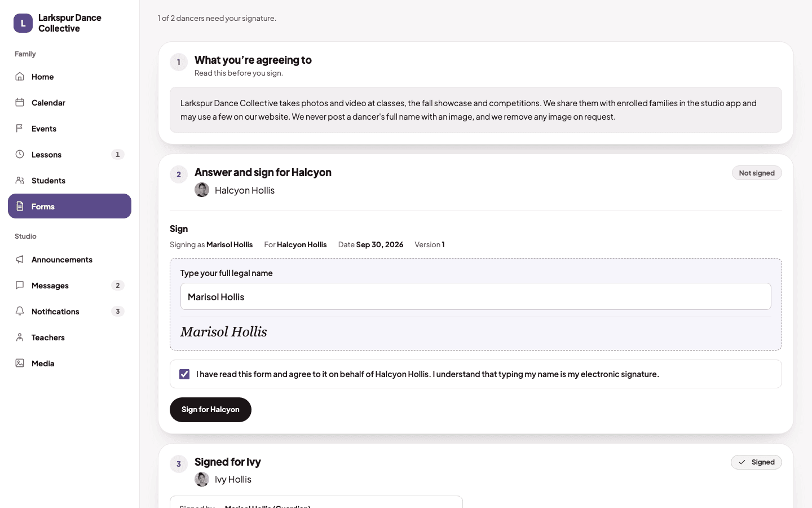Click the Events flag icon

20,129
